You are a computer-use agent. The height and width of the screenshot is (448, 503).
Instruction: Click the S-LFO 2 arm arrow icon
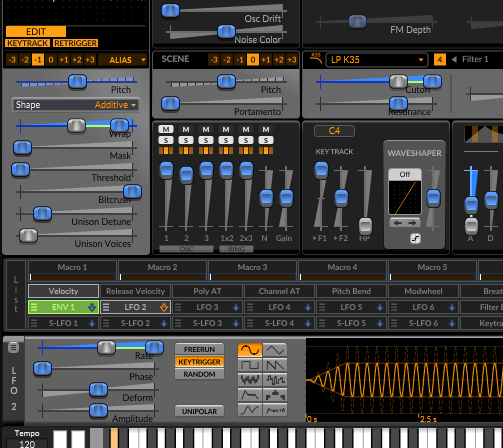click(x=164, y=323)
